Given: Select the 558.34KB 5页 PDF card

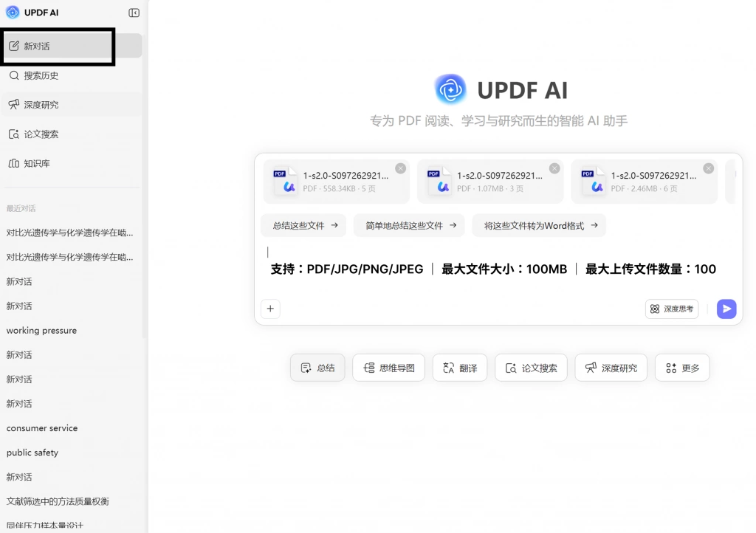Looking at the screenshot, I should [x=336, y=182].
